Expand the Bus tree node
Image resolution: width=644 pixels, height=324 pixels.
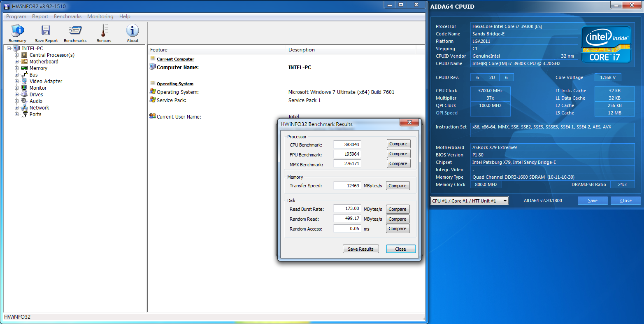pos(17,75)
